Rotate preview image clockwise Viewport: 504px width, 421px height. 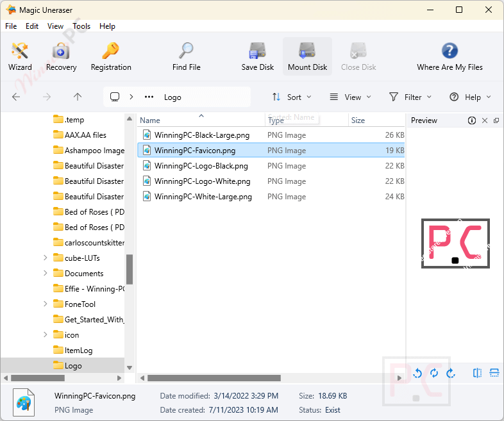click(451, 373)
